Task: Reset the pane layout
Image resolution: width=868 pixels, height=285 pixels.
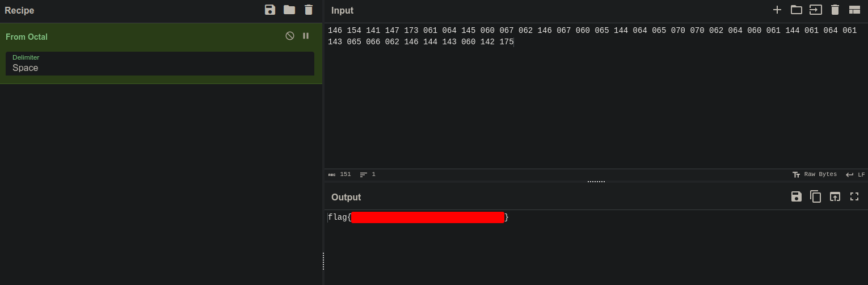Action: coord(854,10)
